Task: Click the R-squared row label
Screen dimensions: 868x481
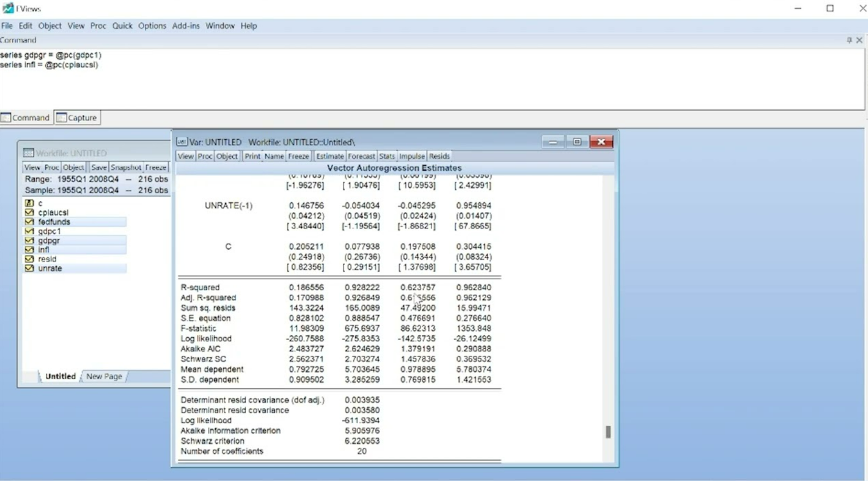Action: click(200, 288)
